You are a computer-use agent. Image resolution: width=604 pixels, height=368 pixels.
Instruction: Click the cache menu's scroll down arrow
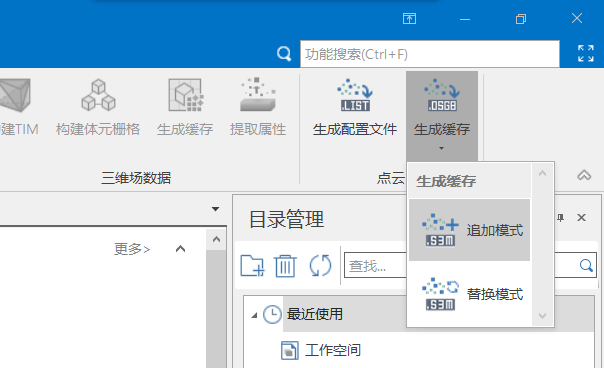click(x=542, y=316)
